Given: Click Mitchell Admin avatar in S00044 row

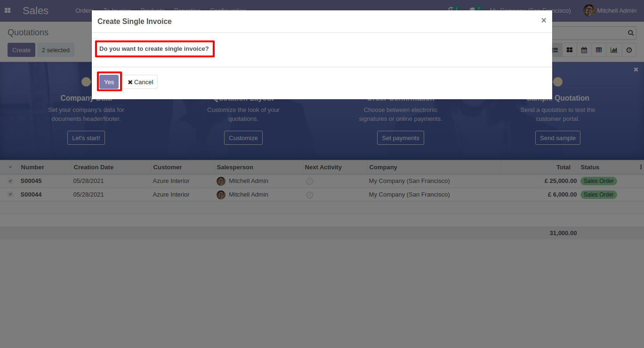Looking at the screenshot, I should (x=221, y=195).
